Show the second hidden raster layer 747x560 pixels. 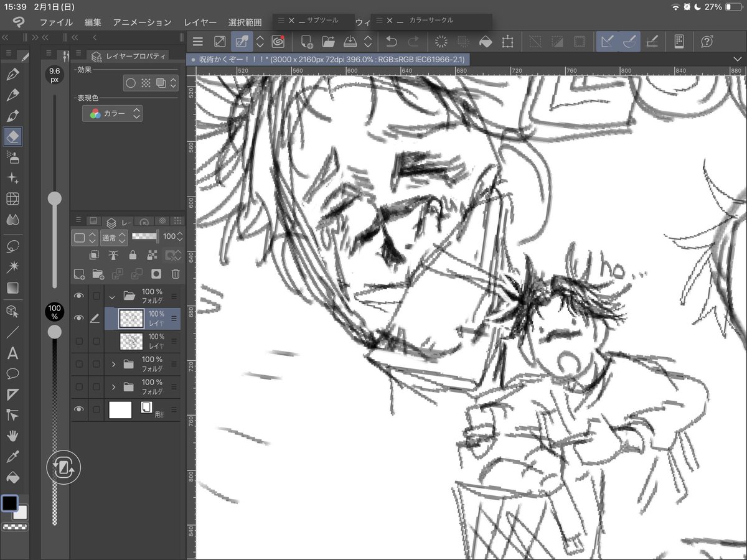coord(78,341)
